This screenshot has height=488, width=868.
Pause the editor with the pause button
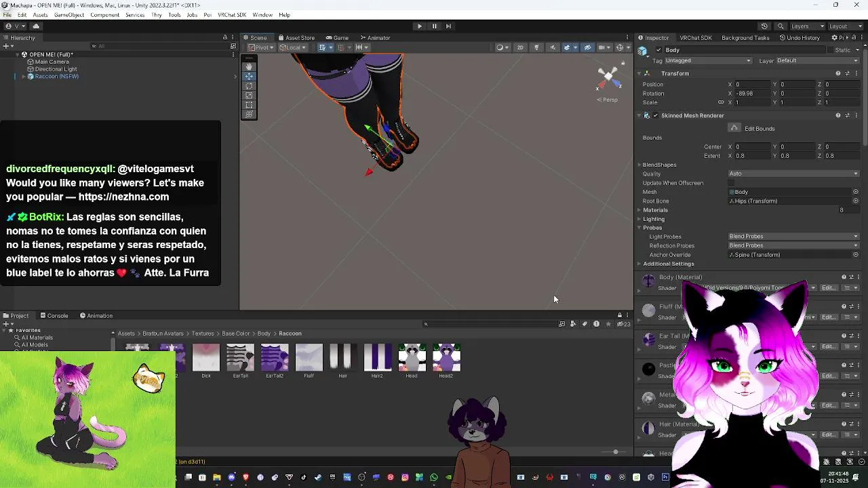(x=434, y=26)
